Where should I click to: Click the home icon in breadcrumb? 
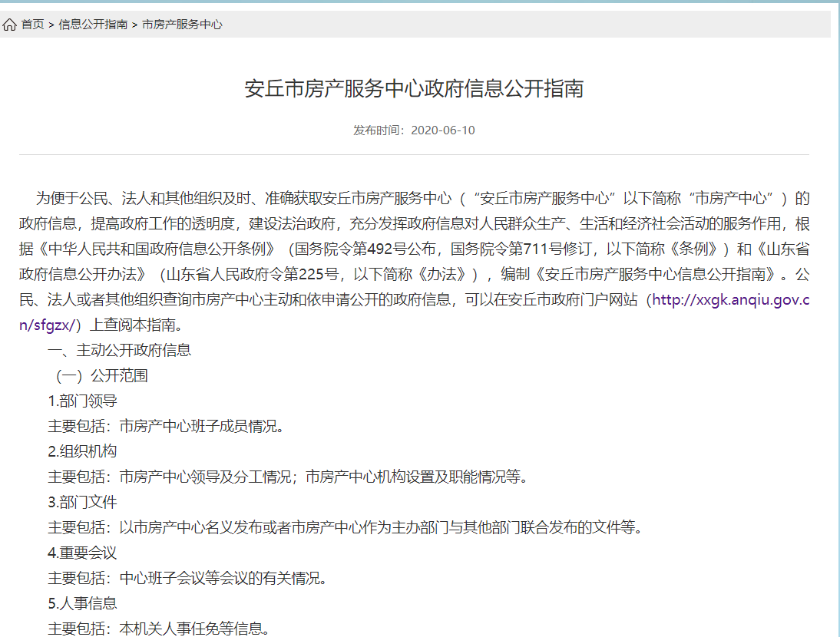click(10, 25)
